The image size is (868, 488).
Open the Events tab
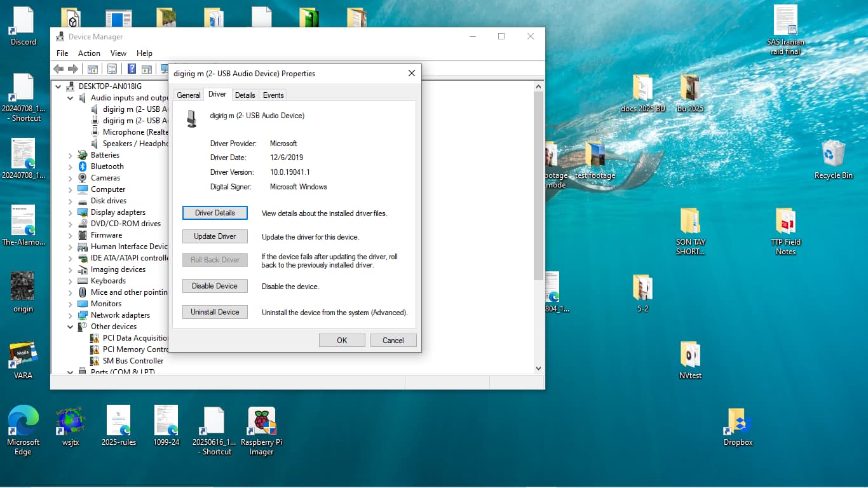(273, 95)
